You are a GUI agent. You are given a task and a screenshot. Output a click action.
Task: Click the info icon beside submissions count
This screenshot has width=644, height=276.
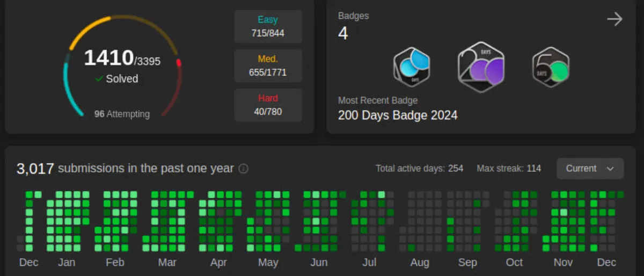pos(243,169)
